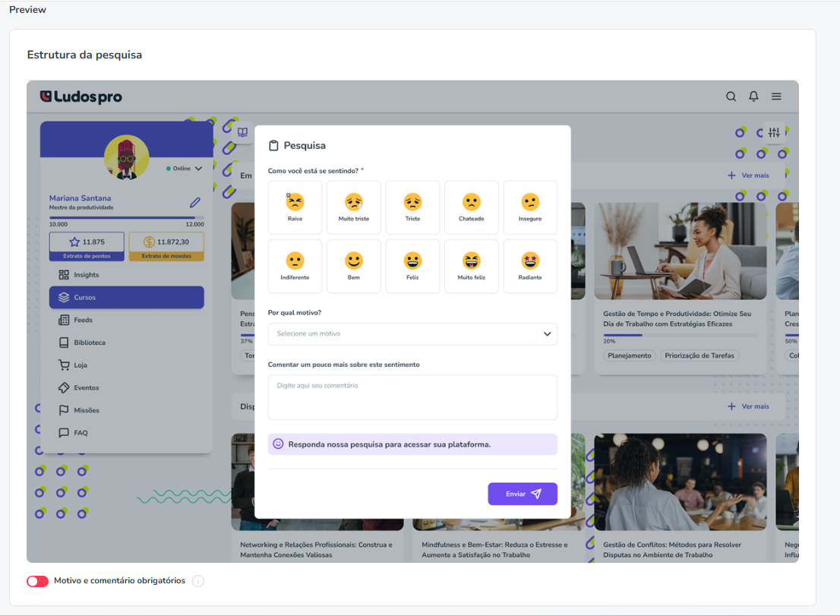Click the search magnifier icon

(731, 96)
